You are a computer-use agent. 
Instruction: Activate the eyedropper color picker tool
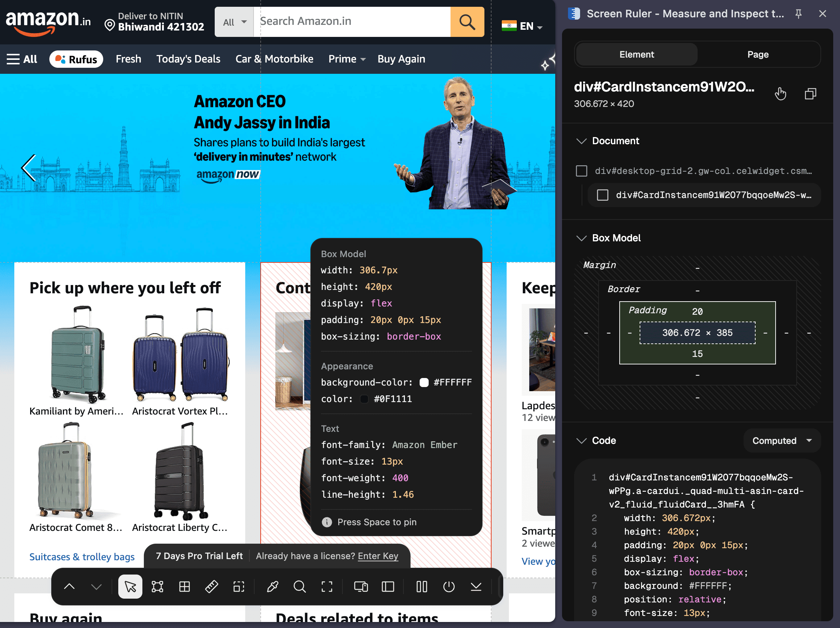tap(273, 587)
